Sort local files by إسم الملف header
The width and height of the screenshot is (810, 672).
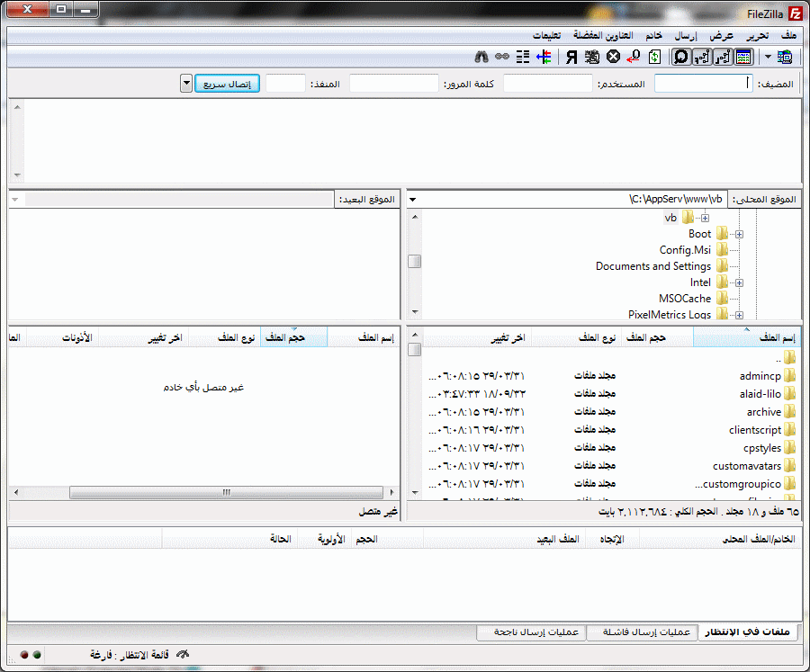tap(745, 337)
